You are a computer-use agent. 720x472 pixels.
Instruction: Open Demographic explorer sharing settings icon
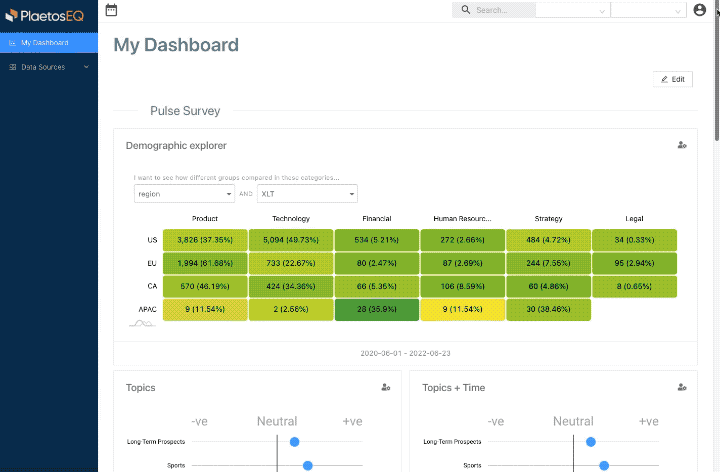[x=682, y=145]
